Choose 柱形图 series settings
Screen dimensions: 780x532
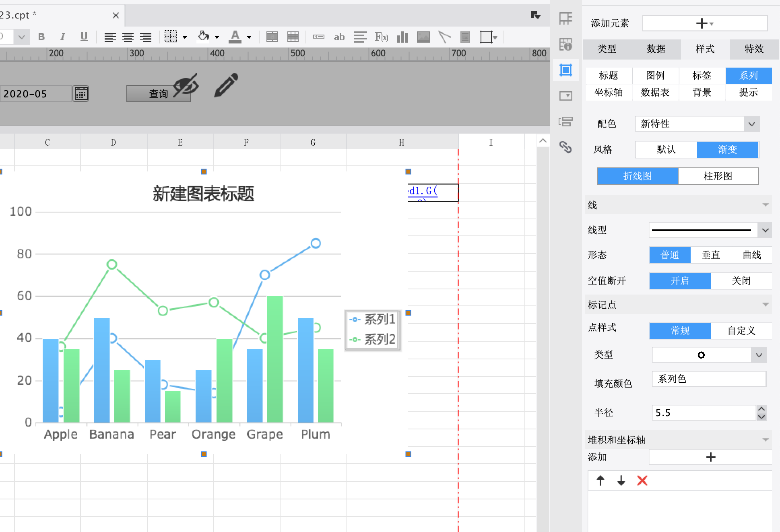coord(718,176)
